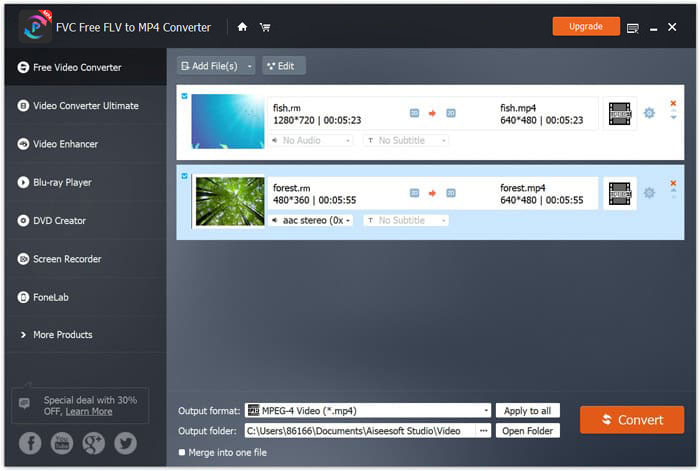Browse output folder with the ellipsis button
The width and height of the screenshot is (700, 471).
pos(483,431)
